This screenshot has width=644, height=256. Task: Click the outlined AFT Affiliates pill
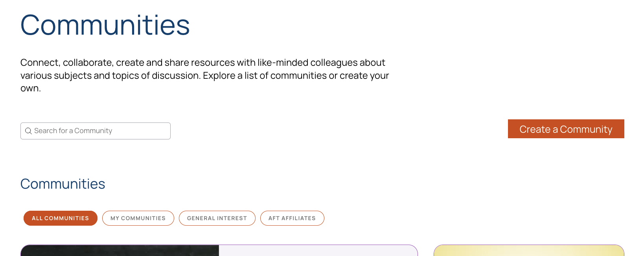(292, 218)
